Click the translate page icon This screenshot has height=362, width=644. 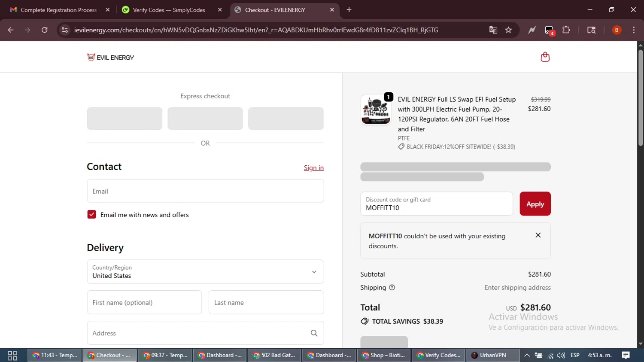click(493, 30)
